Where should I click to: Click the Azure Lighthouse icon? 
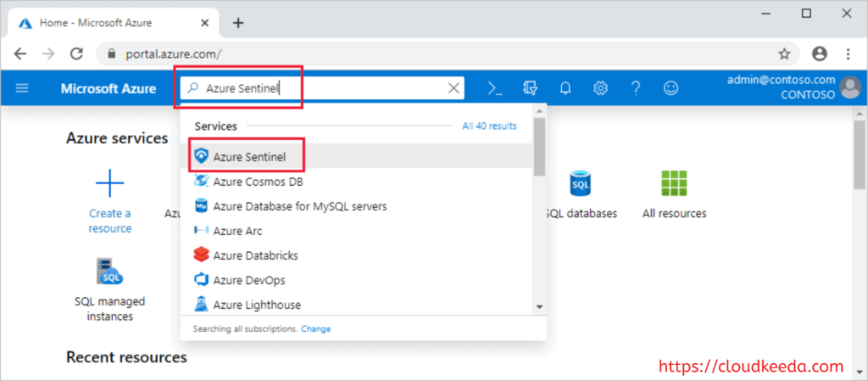pos(201,305)
